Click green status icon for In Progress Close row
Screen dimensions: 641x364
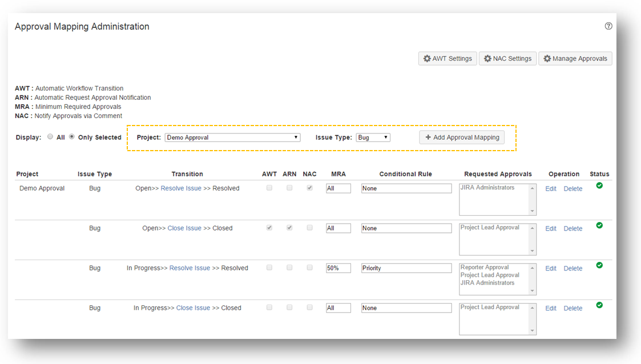pyautogui.click(x=599, y=305)
